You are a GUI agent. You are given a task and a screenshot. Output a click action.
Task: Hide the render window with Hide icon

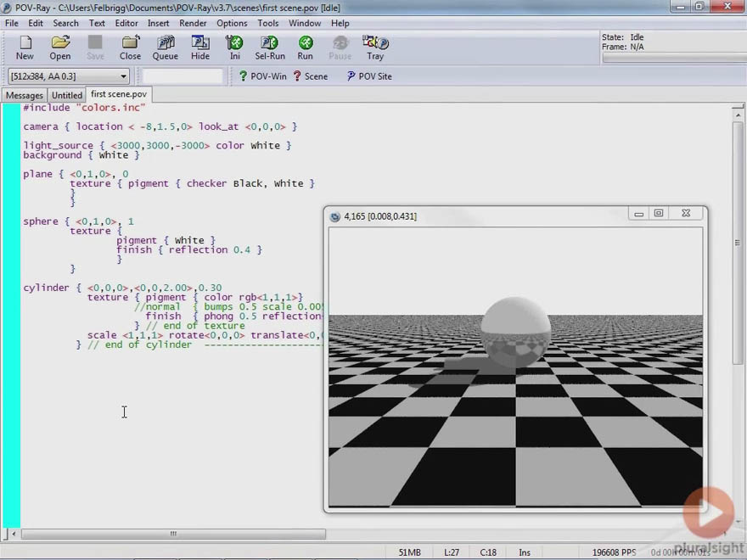tap(200, 48)
